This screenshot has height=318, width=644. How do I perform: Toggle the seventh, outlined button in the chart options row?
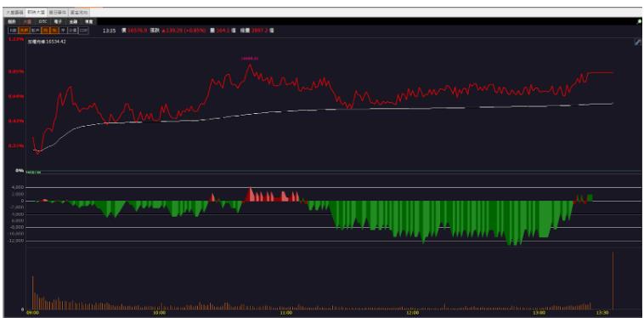(x=73, y=31)
